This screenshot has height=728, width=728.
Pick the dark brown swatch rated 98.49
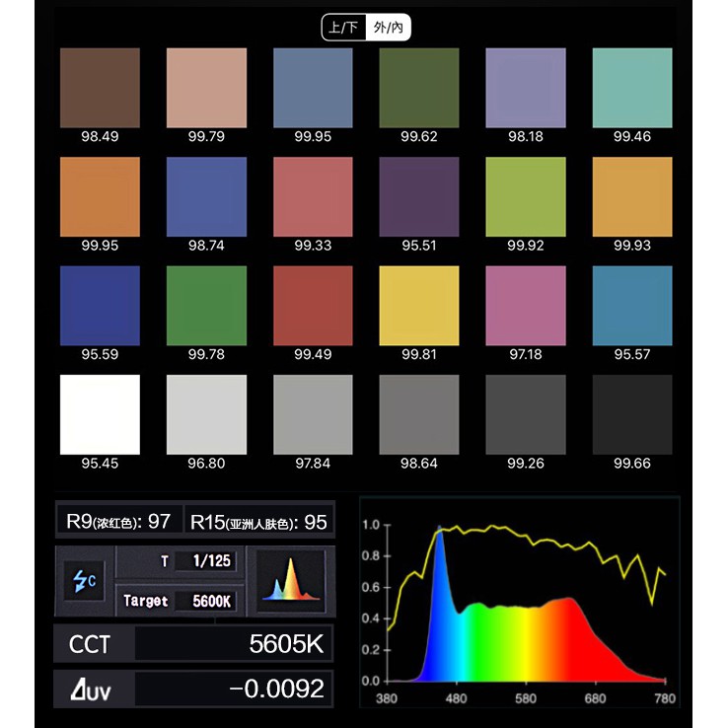coord(100,88)
